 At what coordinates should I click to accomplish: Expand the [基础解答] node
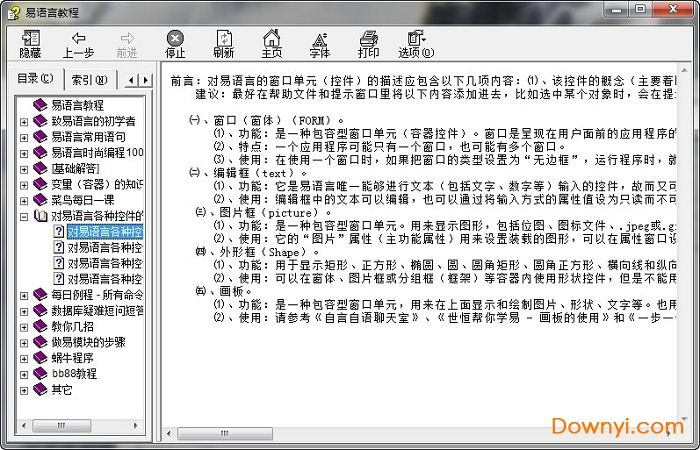click(x=24, y=169)
